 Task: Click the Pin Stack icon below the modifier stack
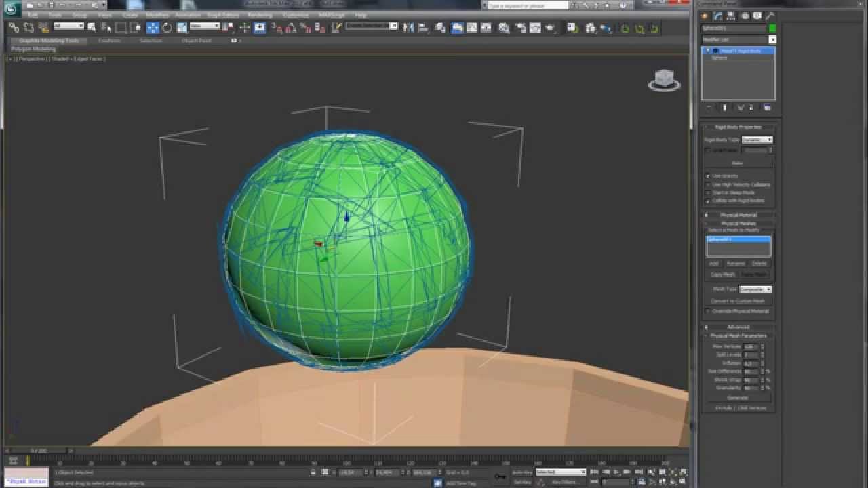click(709, 108)
